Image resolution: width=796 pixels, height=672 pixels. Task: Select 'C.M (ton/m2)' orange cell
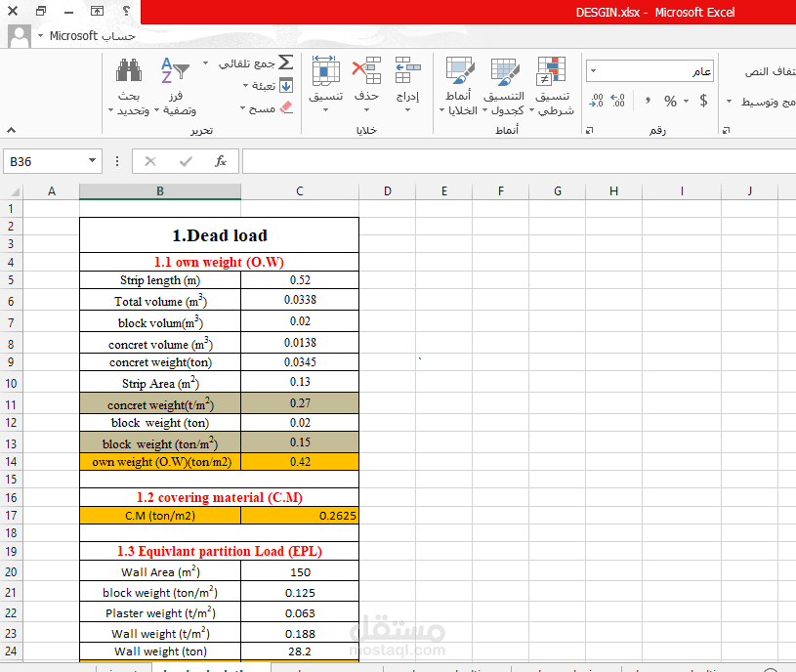click(x=160, y=516)
